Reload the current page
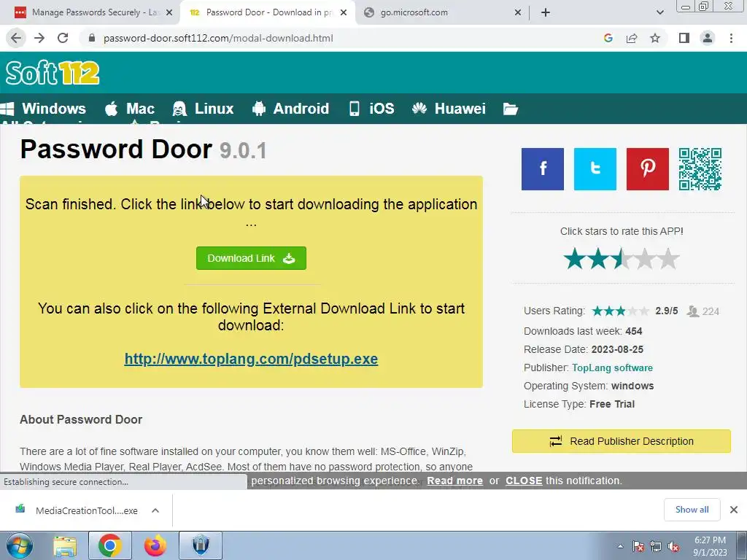The width and height of the screenshot is (747, 560). [x=63, y=38]
